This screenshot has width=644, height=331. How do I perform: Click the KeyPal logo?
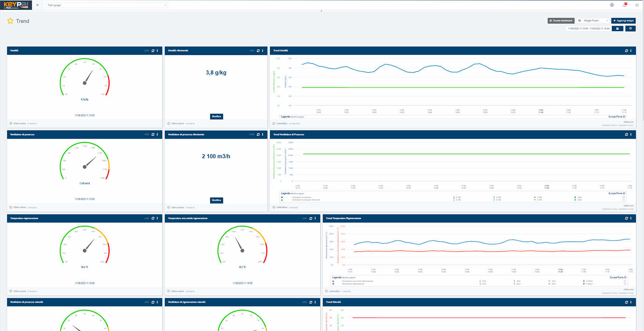coord(16,5)
